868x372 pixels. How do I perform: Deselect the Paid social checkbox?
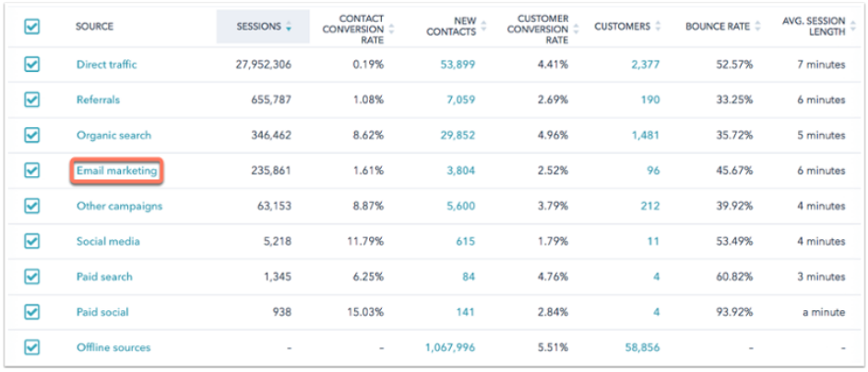(32, 312)
